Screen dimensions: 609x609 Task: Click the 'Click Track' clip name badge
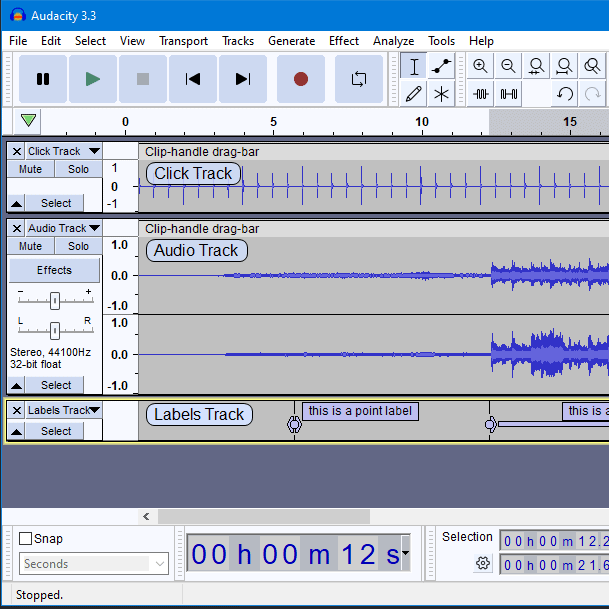coord(193,173)
